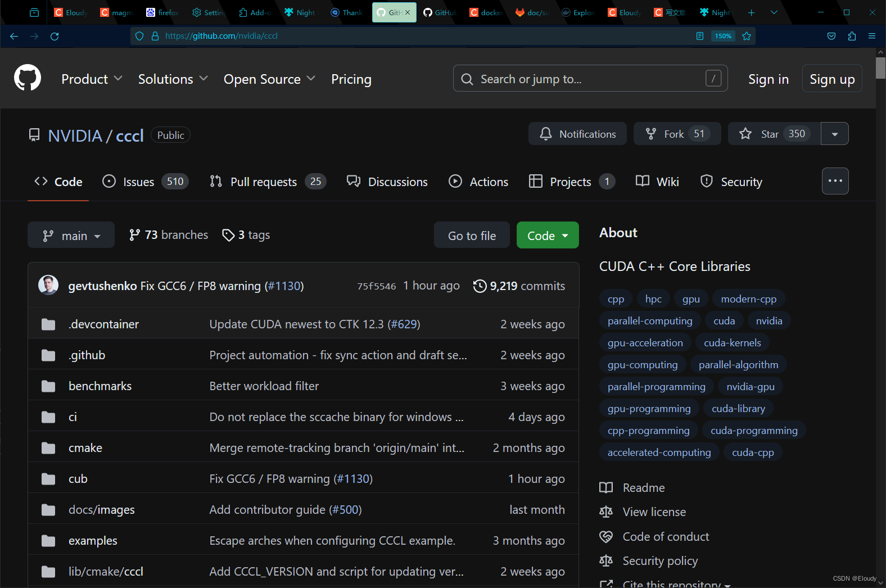Open the Readme link

point(632,488)
